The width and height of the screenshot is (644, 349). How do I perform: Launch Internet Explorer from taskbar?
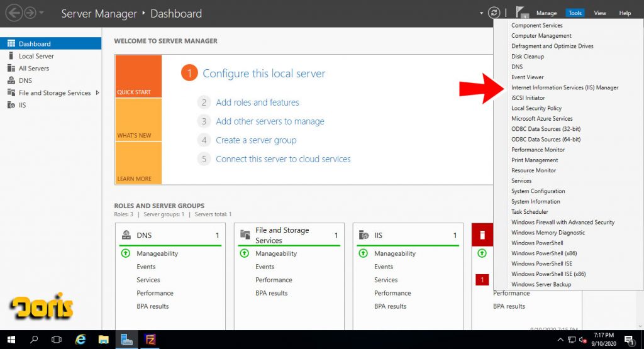pyautogui.click(x=80, y=340)
